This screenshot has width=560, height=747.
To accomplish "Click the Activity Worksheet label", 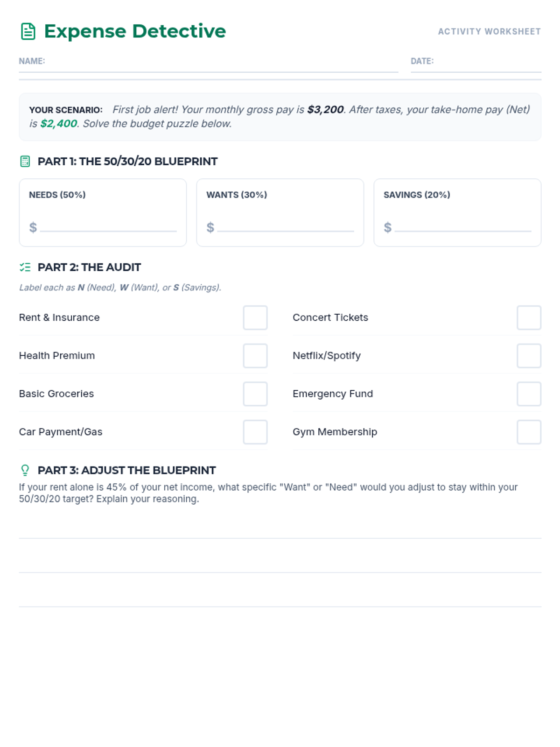I will [490, 31].
